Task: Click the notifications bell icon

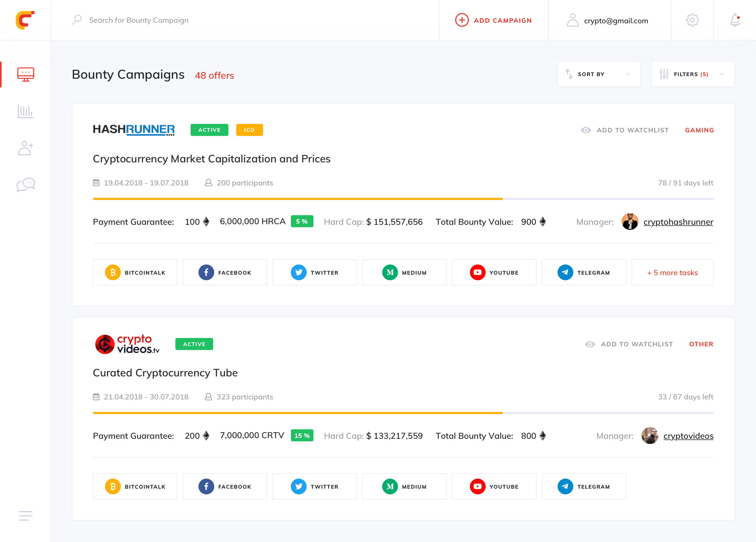Action: pyautogui.click(x=735, y=20)
